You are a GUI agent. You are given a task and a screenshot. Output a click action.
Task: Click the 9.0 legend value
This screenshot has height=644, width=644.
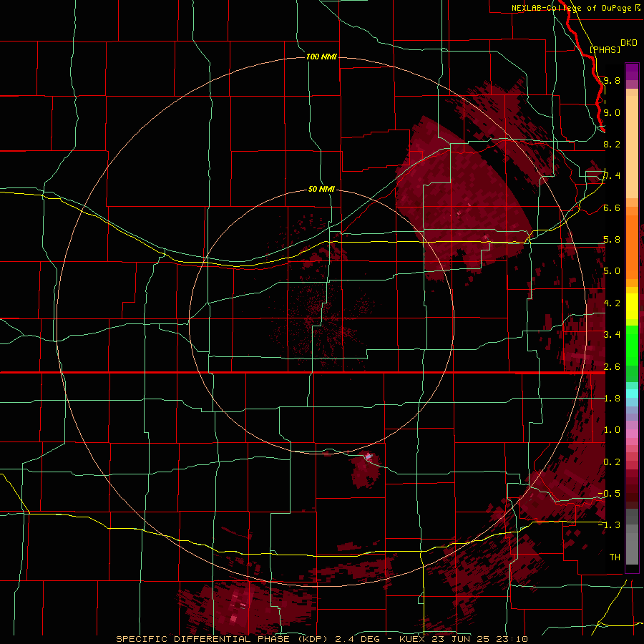click(x=612, y=112)
